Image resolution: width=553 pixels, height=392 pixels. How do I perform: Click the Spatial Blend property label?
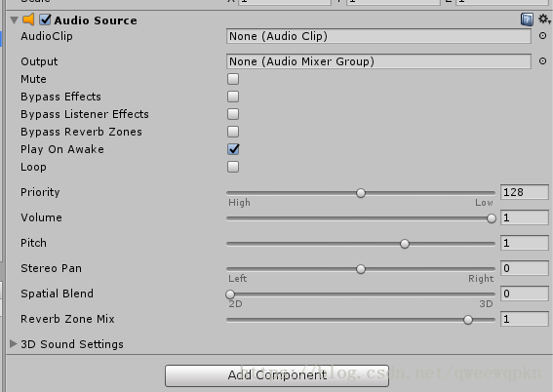coord(58,294)
